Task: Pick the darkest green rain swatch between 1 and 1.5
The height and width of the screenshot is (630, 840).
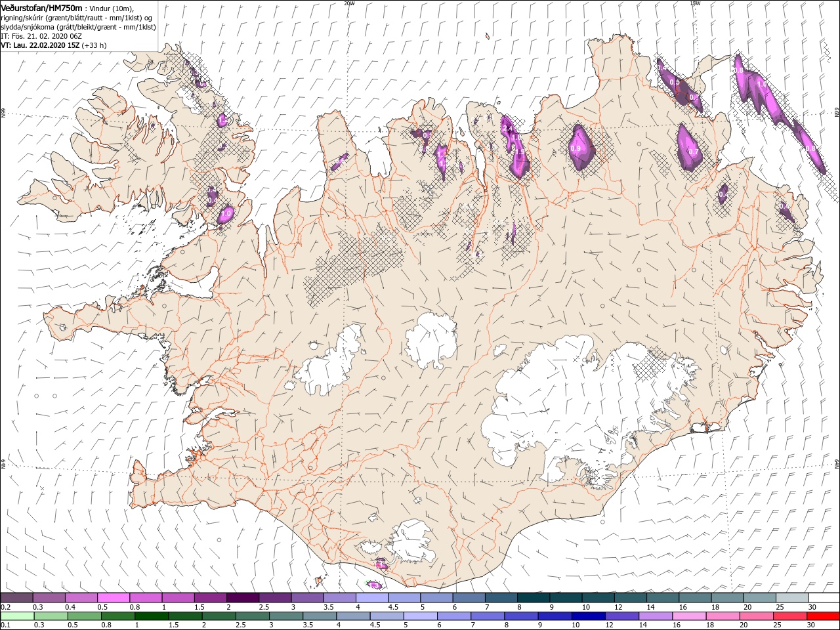Action: [152, 616]
